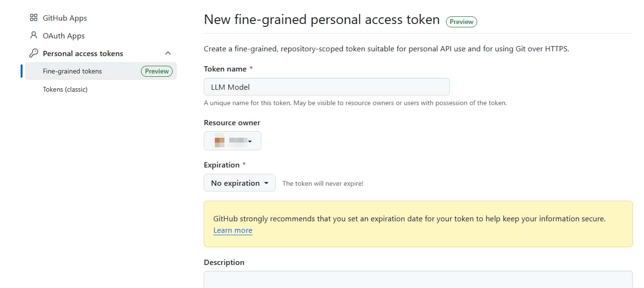
Task: Open the No expiration dropdown
Action: point(239,182)
